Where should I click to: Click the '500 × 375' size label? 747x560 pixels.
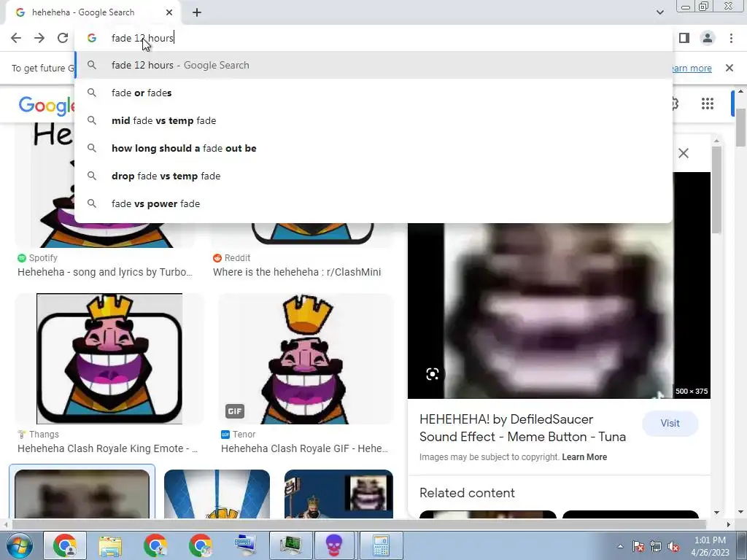tap(692, 391)
